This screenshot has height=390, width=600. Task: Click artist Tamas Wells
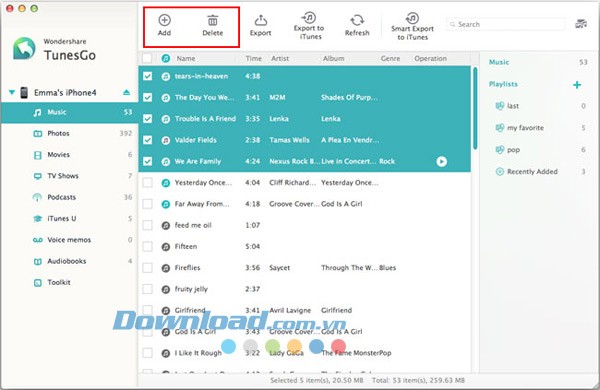pos(289,140)
